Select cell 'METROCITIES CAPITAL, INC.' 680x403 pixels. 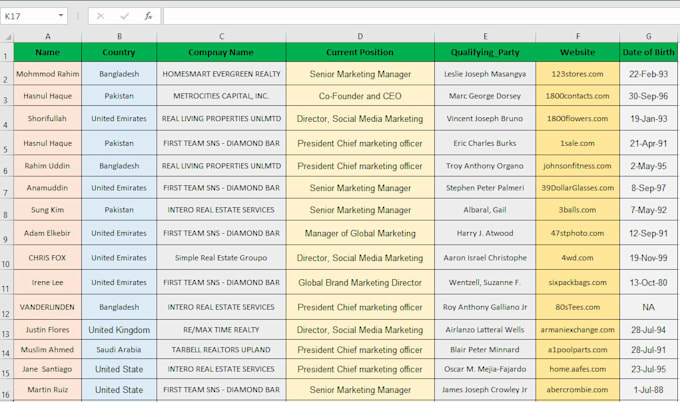tap(222, 96)
